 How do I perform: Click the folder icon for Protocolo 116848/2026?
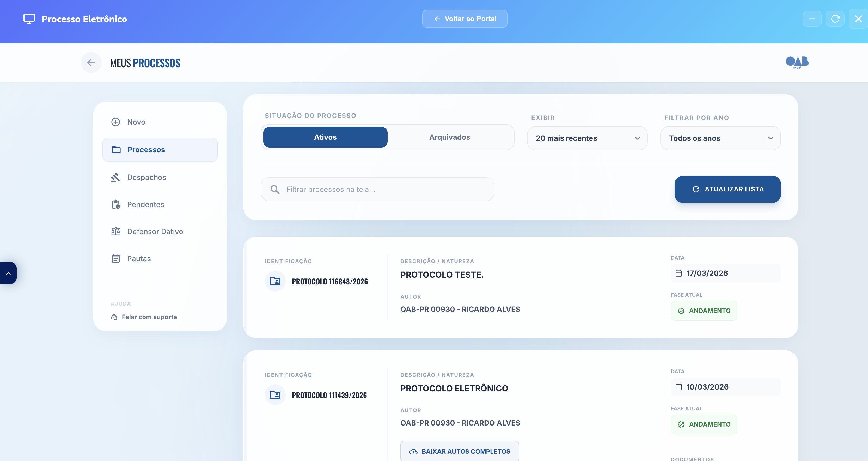(x=275, y=281)
